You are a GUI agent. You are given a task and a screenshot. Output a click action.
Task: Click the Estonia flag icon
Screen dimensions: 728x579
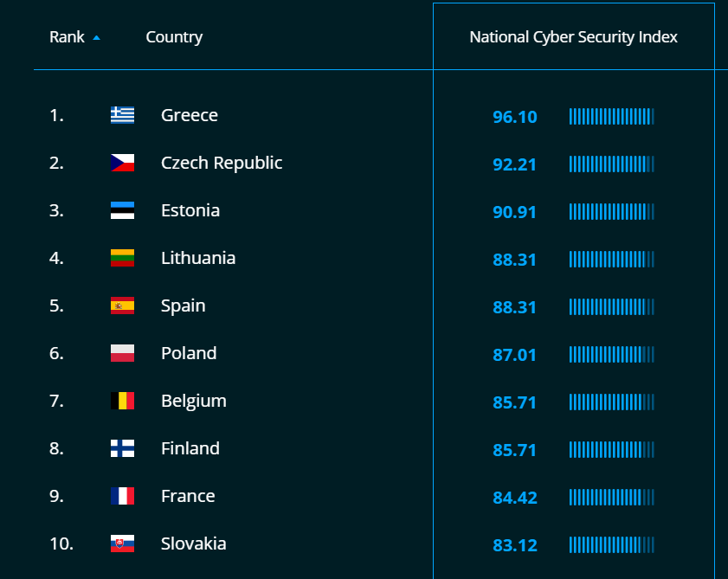point(122,210)
